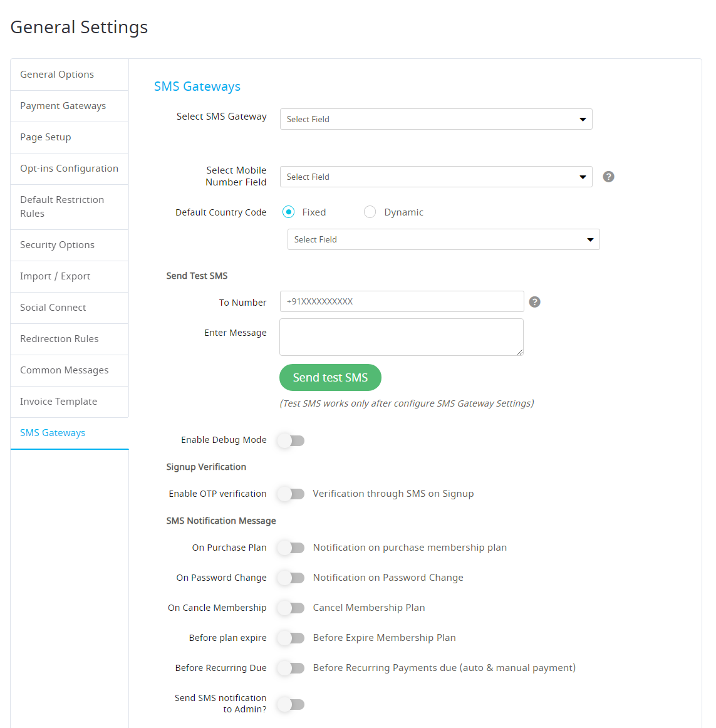This screenshot has width=716, height=728.
Task: Expand the Select Mobile Number Field dropdown
Action: [436, 177]
